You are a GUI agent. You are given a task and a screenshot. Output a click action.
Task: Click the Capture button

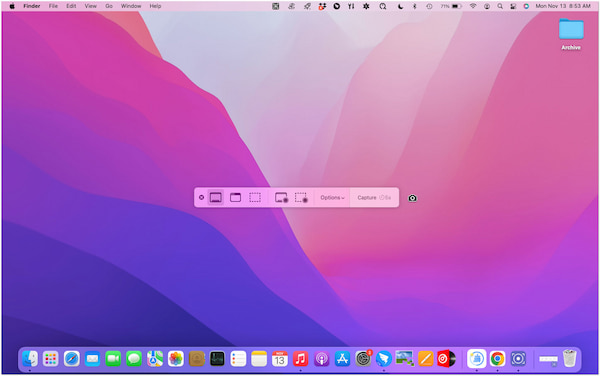tap(374, 198)
